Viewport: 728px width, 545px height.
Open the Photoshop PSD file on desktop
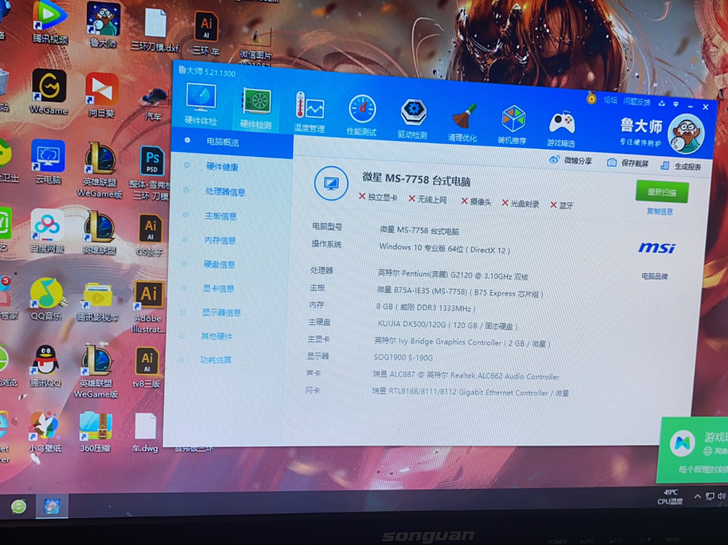click(151, 173)
